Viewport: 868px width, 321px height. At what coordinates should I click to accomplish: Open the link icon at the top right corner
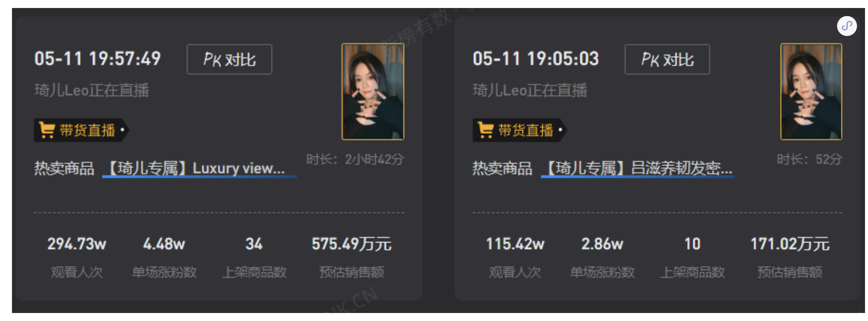pos(847,26)
